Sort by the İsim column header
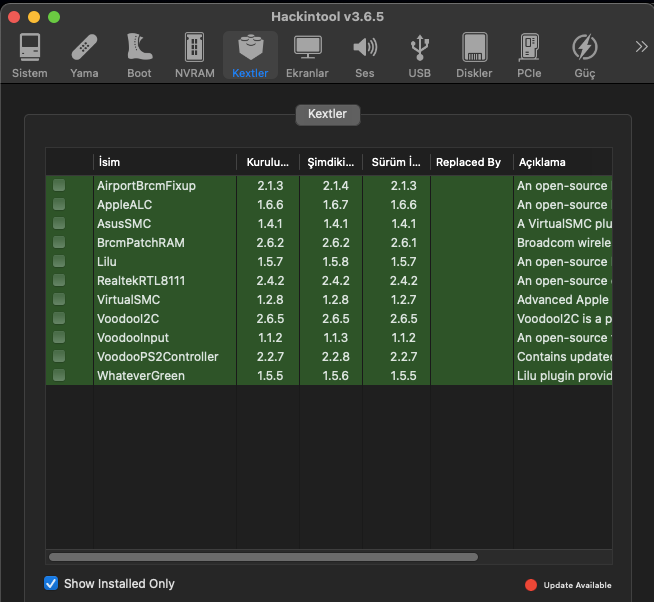Viewport: 654px width, 602px height. pos(164,162)
